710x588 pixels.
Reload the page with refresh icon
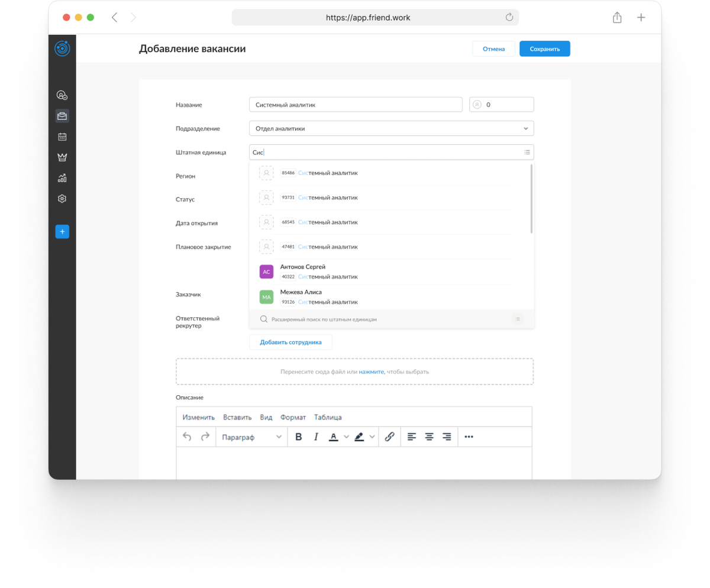509,18
